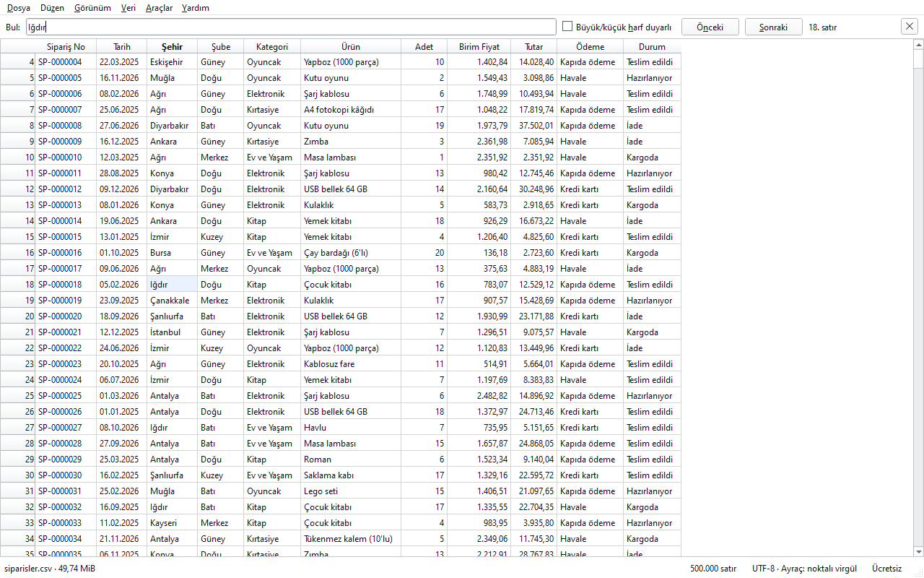
Task: Open the Veri menu
Action: pyautogui.click(x=128, y=8)
